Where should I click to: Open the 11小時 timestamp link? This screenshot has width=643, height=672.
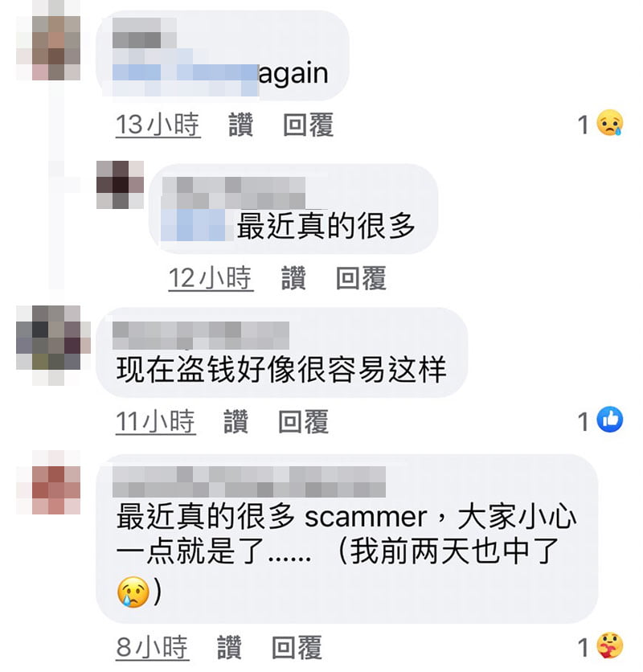click(x=156, y=421)
